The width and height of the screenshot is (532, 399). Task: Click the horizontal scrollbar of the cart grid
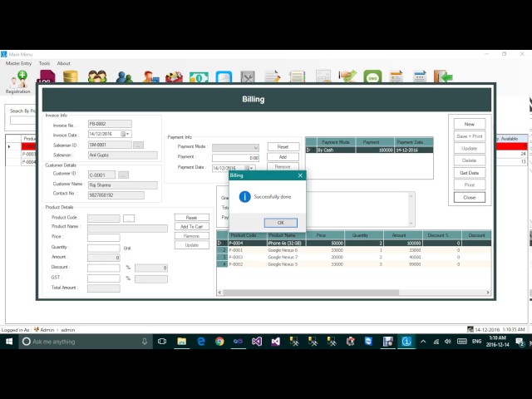pos(311,293)
